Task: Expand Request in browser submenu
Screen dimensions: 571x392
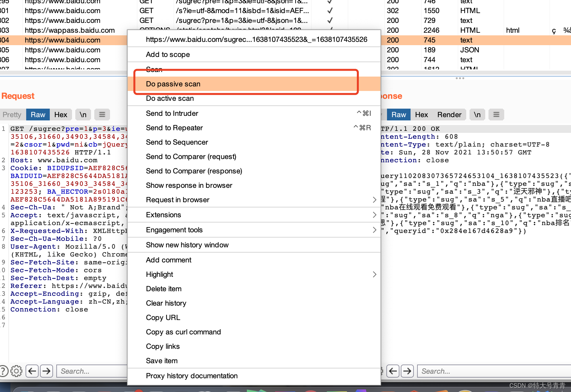Action: (x=254, y=200)
